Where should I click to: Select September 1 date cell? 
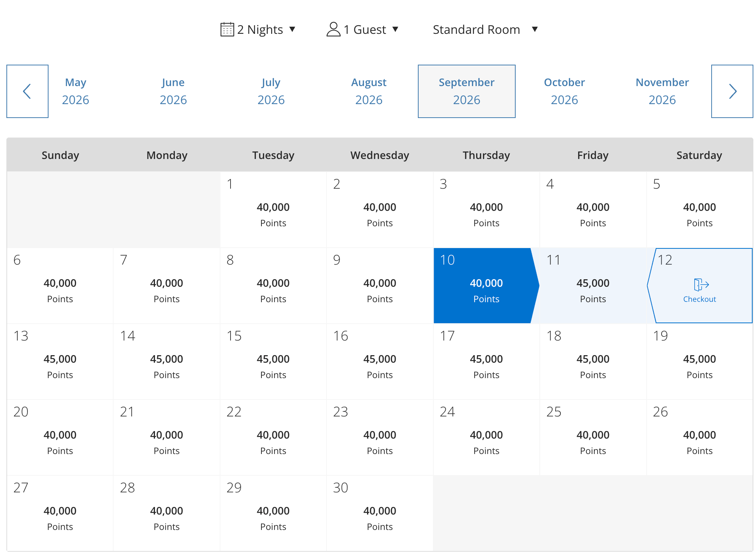(x=273, y=210)
